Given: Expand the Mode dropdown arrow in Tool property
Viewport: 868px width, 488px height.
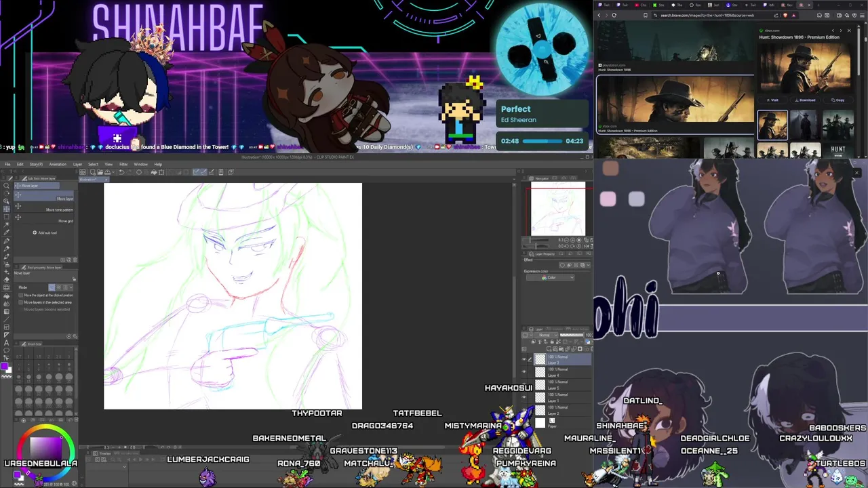Looking at the screenshot, I should (x=71, y=287).
